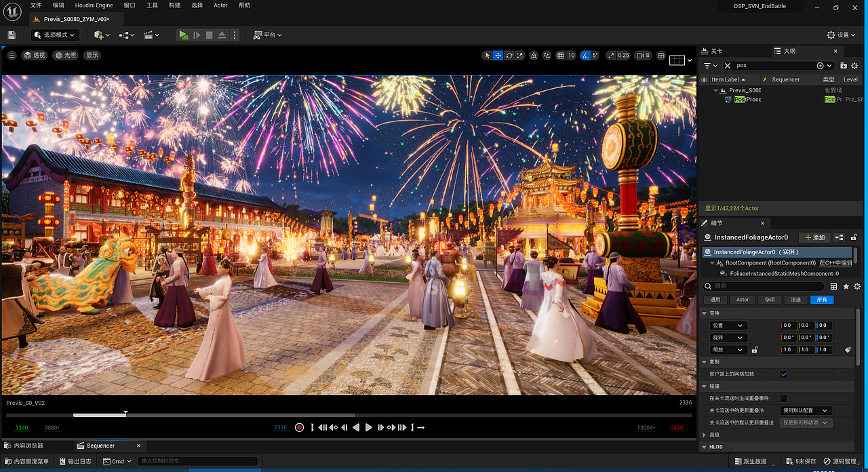Open the 显示 show flags menu

pyautogui.click(x=92, y=56)
